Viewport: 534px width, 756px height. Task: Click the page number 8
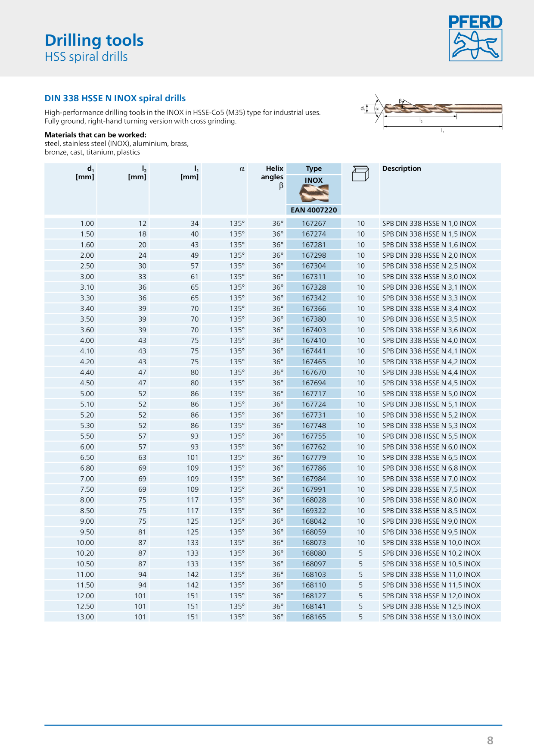pos(490,740)
